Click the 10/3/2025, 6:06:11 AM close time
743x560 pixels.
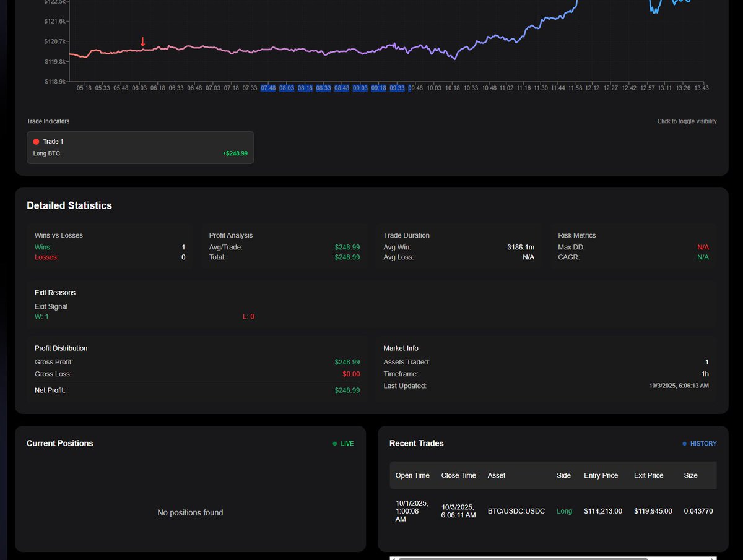click(459, 511)
